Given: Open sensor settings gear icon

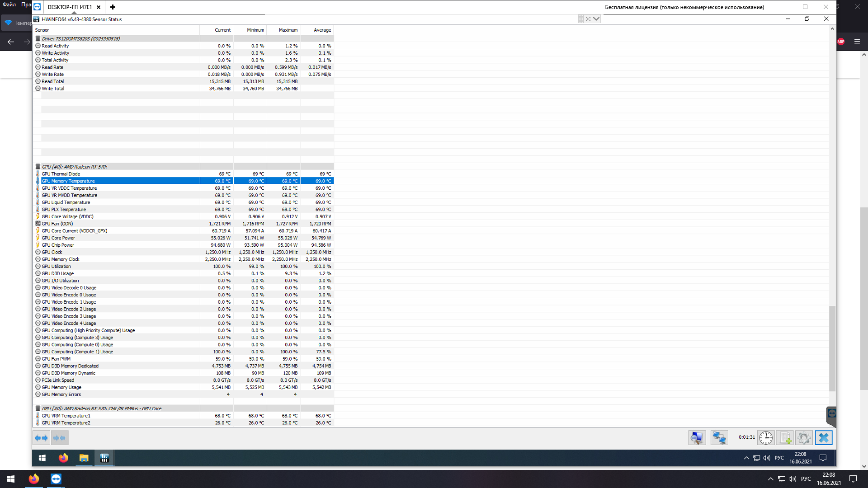Looking at the screenshot, I should [804, 437].
